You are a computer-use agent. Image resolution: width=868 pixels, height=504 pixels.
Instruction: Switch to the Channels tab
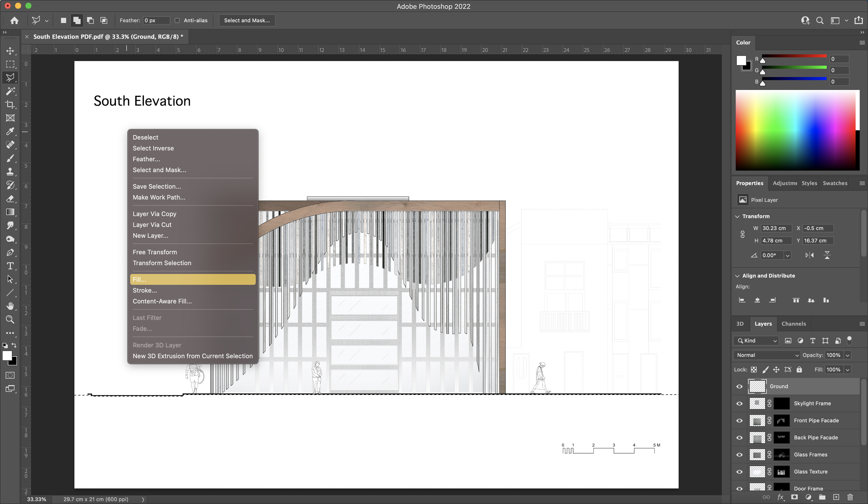pyautogui.click(x=794, y=324)
